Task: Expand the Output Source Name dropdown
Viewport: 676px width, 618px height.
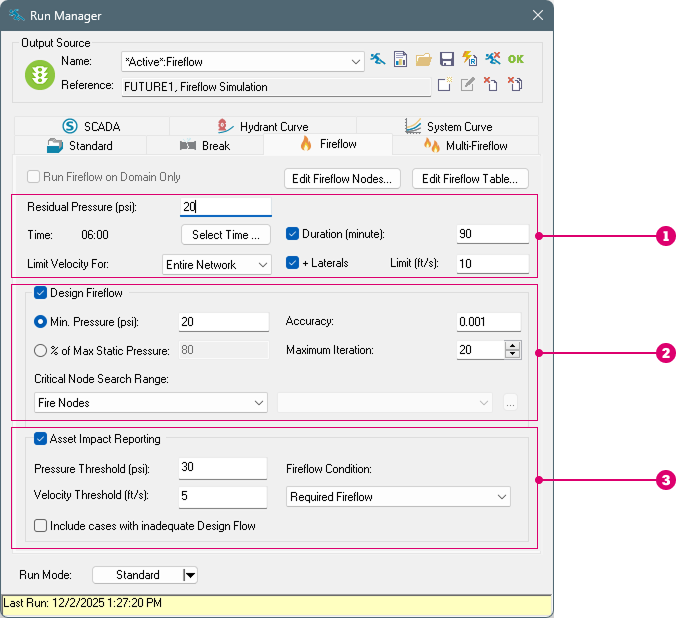Action: click(x=356, y=62)
